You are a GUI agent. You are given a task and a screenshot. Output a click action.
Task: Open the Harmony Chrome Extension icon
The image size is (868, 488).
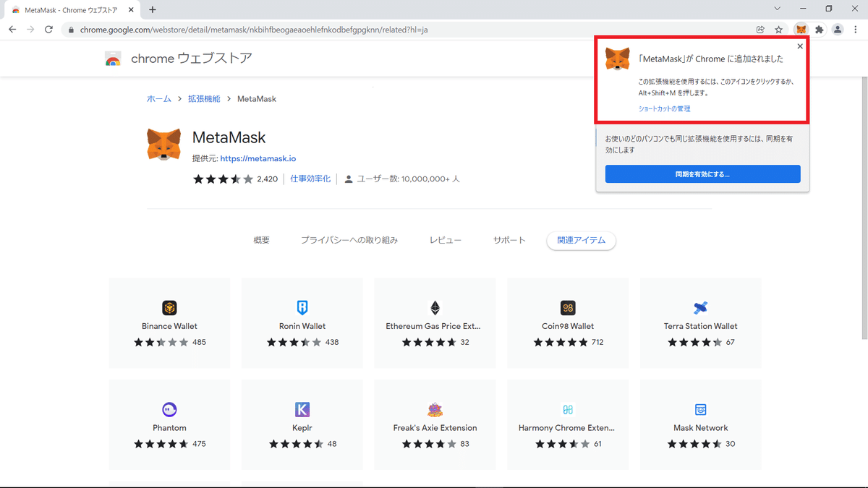tap(568, 410)
